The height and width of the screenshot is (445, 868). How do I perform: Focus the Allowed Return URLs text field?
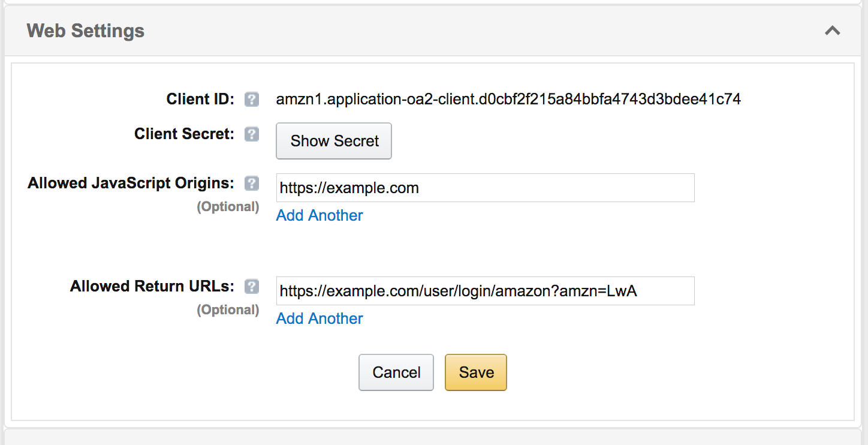click(485, 291)
